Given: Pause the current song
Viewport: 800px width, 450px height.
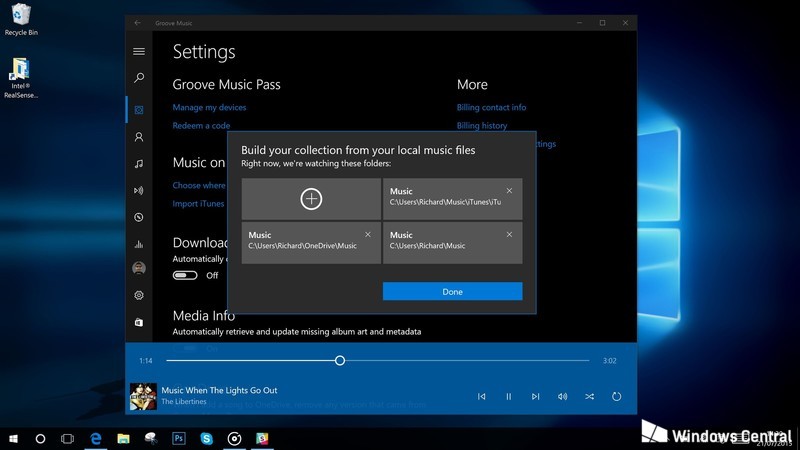Looking at the screenshot, I should [x=509, y=396].
